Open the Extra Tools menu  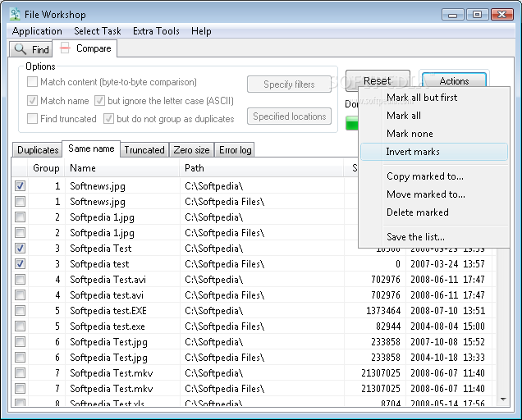156,31
